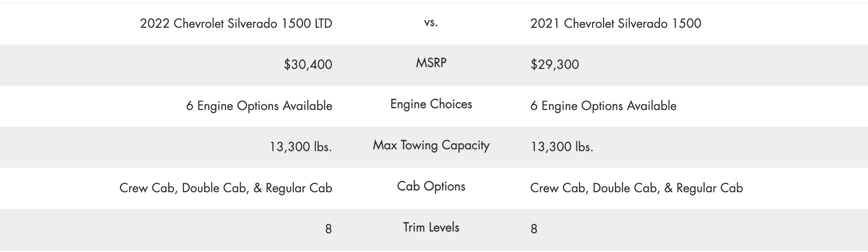The width and height of the screenshot is (868, 252).
Task: Click the Trim Levels row label
Action: pyautogui.click(x=431, y=228)
